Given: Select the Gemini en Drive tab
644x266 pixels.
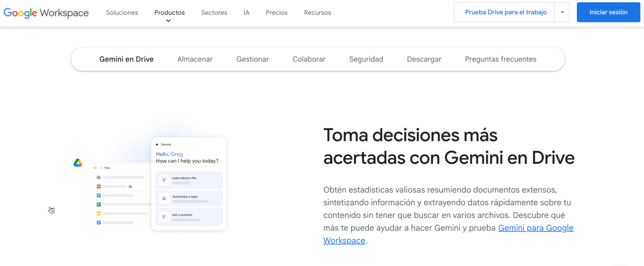Looking at the screenshot, I should (126, 59).
